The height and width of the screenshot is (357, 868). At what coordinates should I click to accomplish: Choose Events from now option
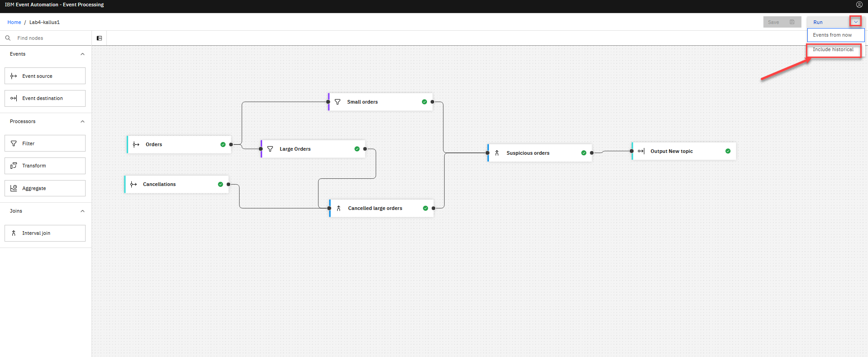pos(832,35)
